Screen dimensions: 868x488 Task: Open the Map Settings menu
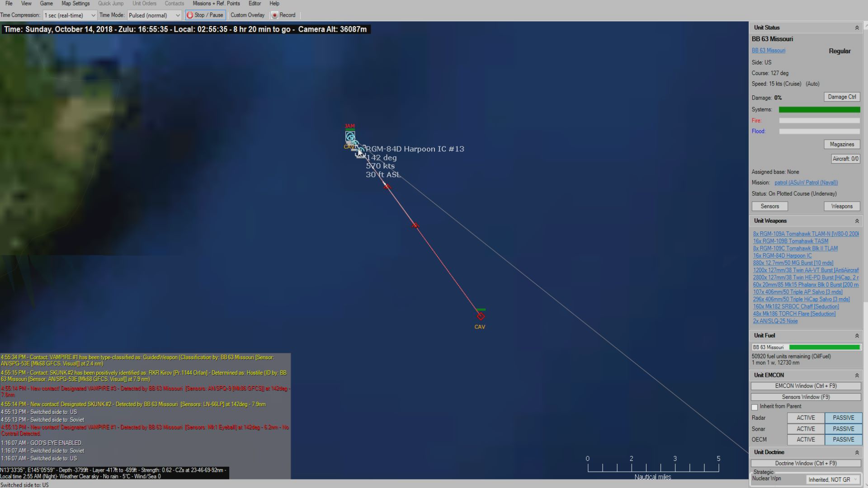tap(75, 4)
